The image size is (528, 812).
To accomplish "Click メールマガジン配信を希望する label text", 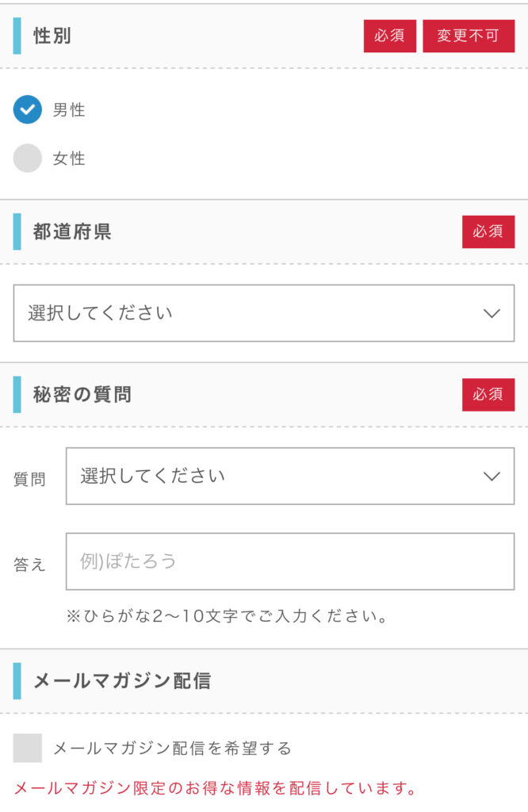I will pos(172,749).
